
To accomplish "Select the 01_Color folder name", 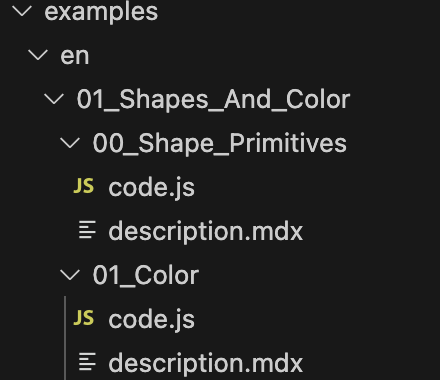I will tap(146, 275).
